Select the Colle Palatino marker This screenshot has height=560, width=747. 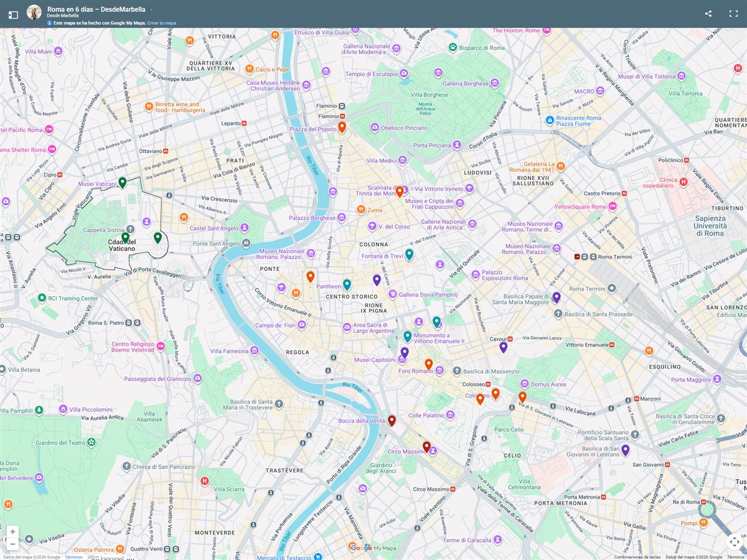click(450, 415)
